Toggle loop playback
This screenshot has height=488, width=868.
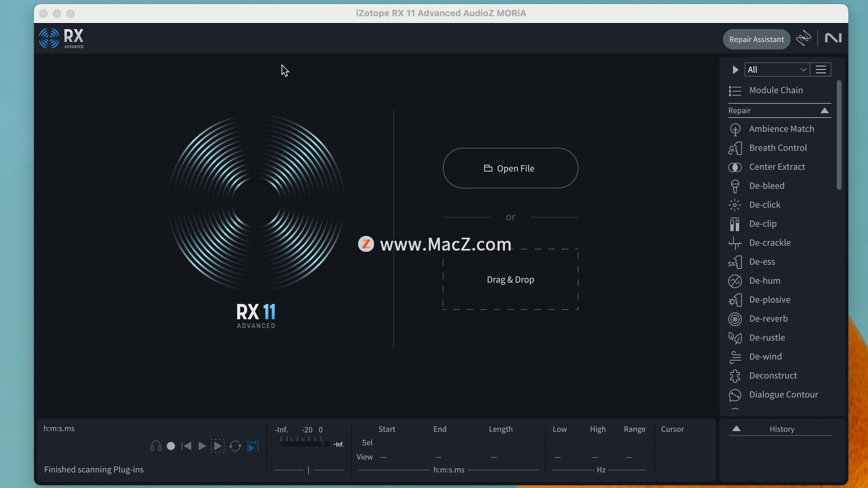(235, 446)
